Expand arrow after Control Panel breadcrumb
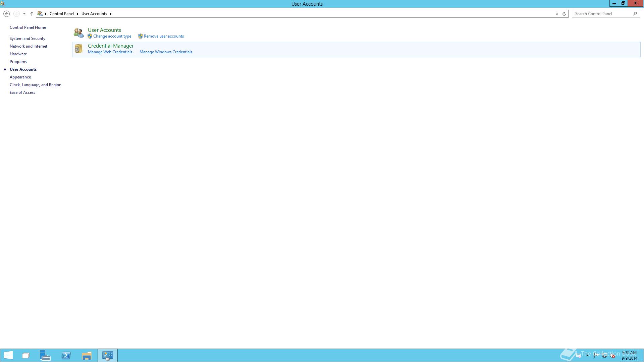Viewport: 644px width, 362px height. (x=77, y=14)
